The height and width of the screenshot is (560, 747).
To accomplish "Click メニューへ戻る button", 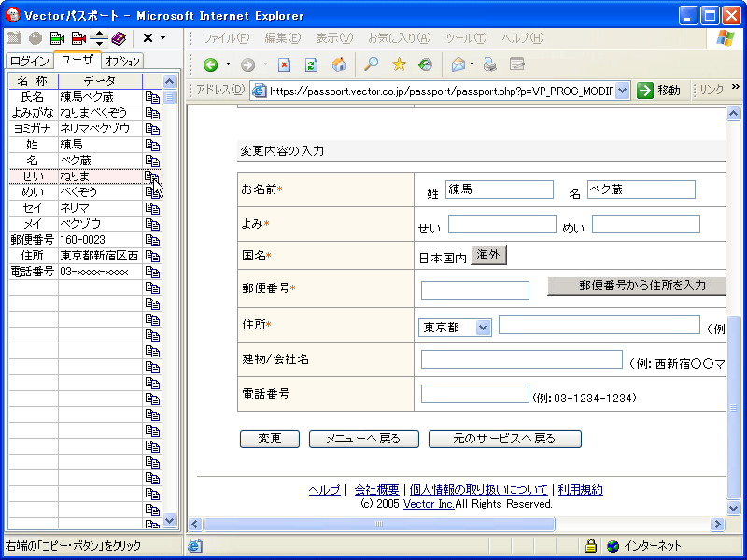I will coord(363,439).
